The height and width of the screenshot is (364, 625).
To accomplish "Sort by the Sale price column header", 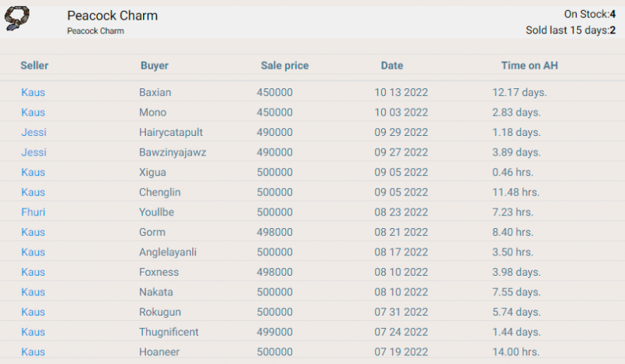I will point(284,66).
